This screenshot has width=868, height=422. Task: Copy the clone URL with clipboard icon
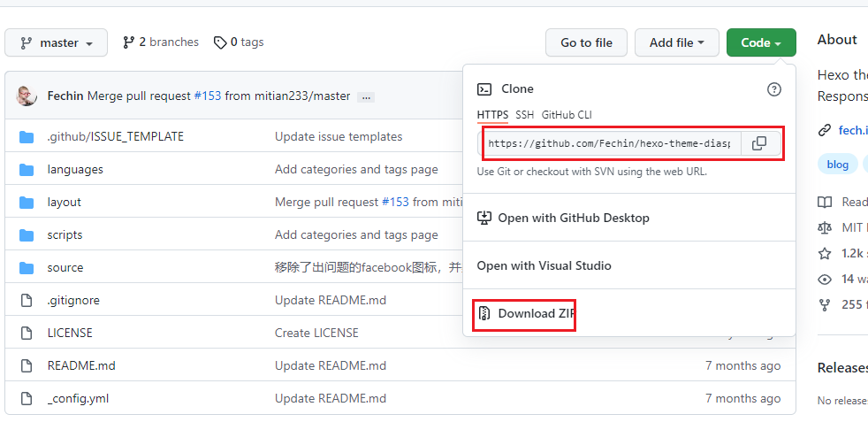click(758, 143)
